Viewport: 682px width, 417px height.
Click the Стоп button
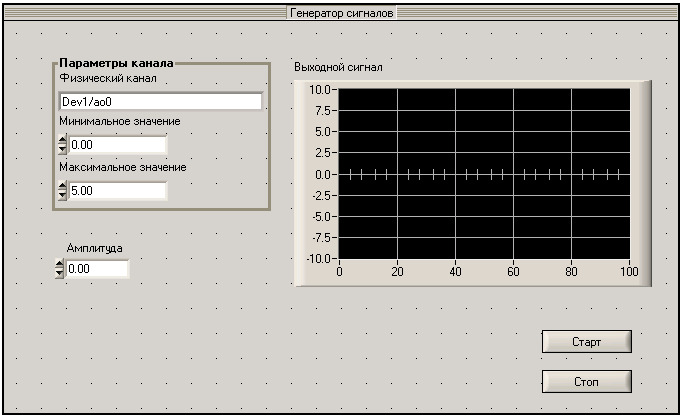pos(586,382)
